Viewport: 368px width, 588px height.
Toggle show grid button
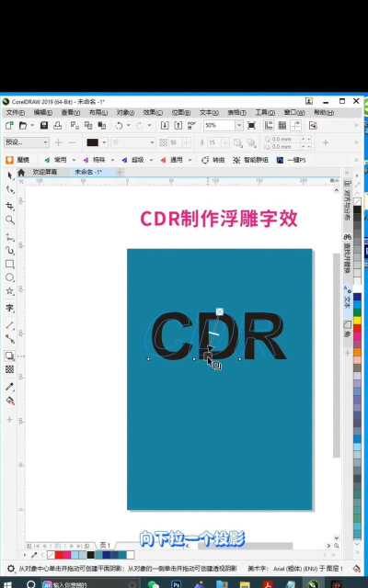(282, 125)
